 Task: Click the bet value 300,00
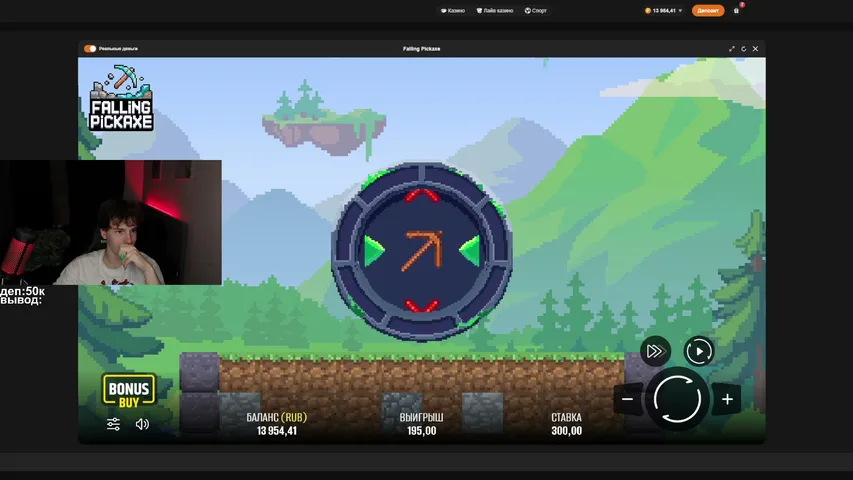[566, 431]
